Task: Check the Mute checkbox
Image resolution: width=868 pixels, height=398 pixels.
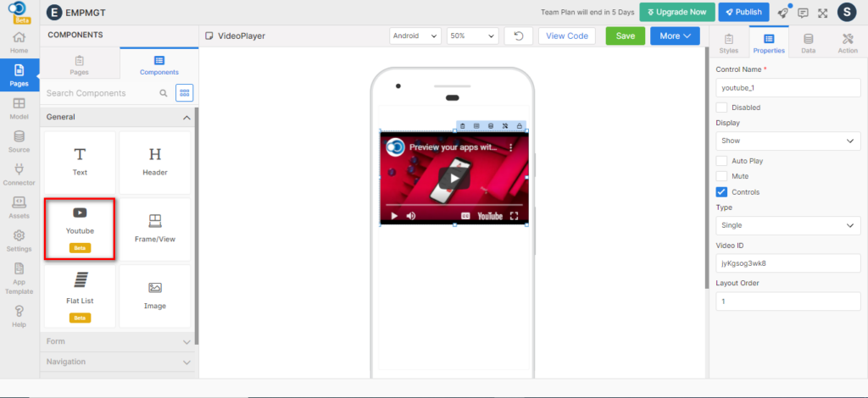Action: (722, 176)
